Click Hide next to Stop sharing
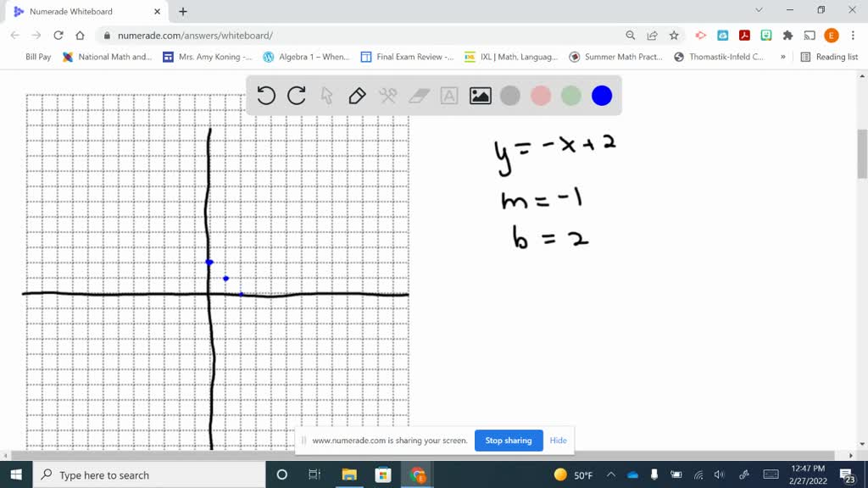Image resolution: width=868 pixels, height=488 pixels. click(558, 441)
